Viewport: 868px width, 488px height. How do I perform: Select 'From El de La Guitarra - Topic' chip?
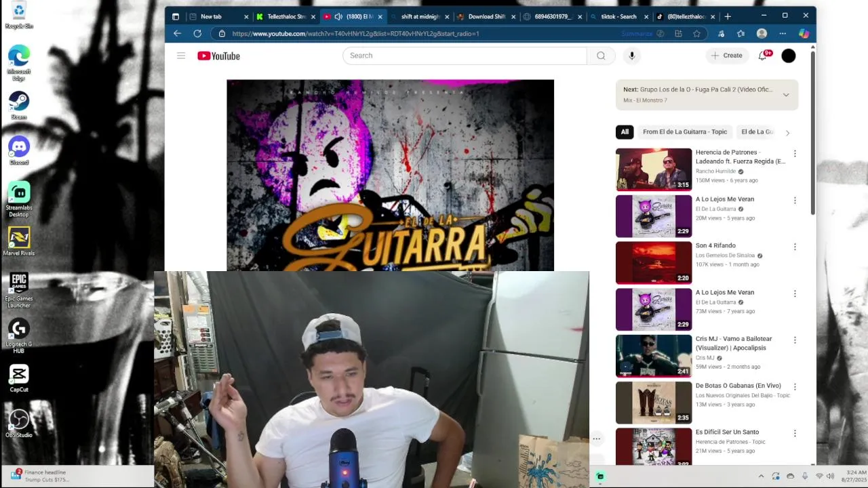coord(685,132)
